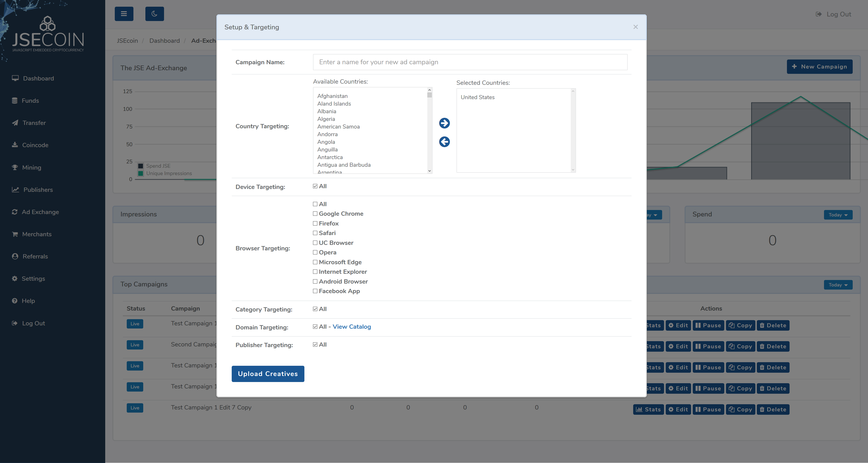Viewport: 868px width, 463px height.
Task: Open Mining from the sidebar
Action: 31,167
